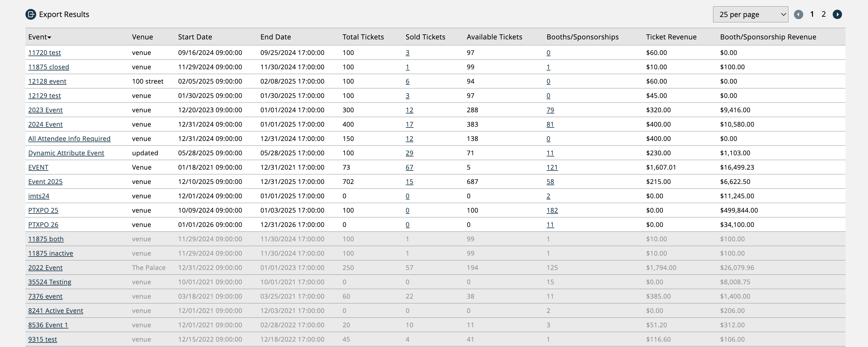Click the Start Date column header
Viewport: 868px width, 347px height.
(x=195, y=37)
